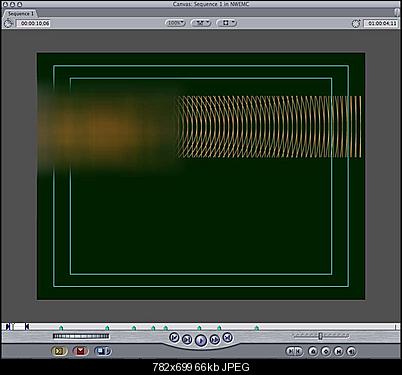Open the view options overlay dropdown

(227, 23)
